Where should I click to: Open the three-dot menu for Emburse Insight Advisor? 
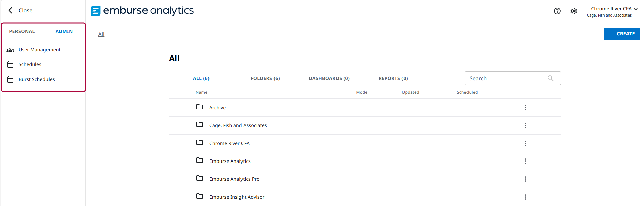pos(525,197)
